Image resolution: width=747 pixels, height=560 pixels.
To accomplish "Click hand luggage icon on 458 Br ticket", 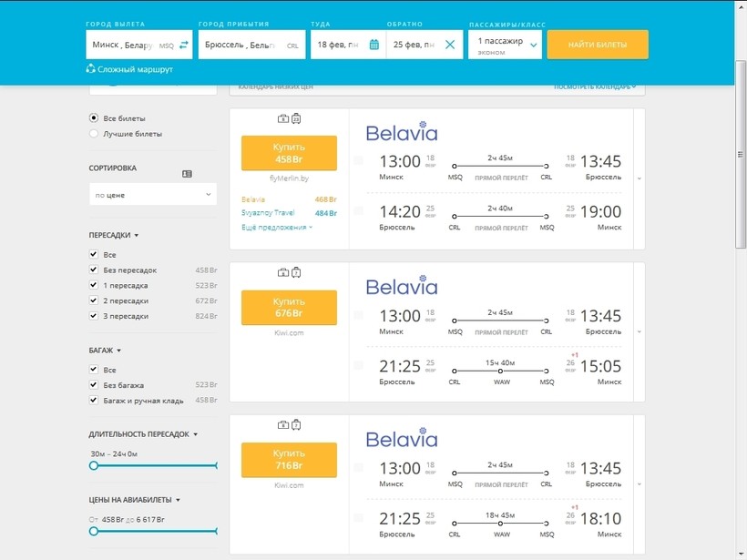I will [283, 118].
